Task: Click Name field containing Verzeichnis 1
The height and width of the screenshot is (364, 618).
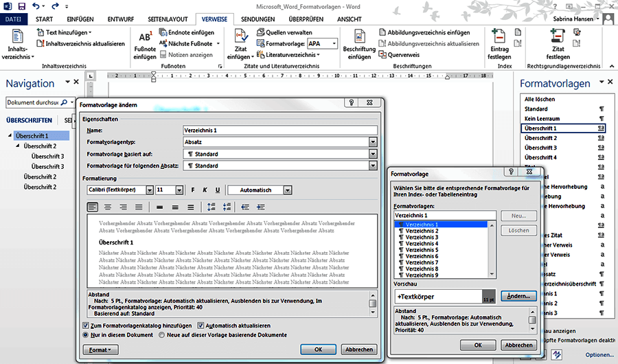Action: click(280, 130)
